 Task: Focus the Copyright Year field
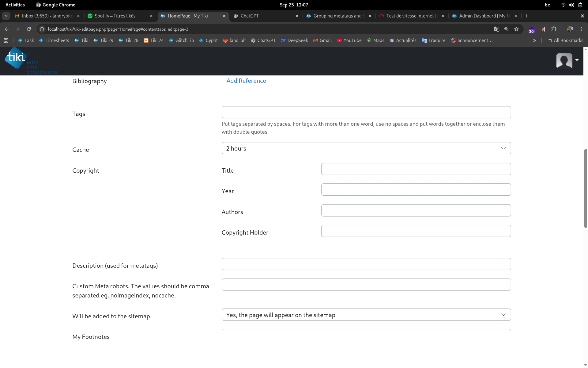[416, 190]
